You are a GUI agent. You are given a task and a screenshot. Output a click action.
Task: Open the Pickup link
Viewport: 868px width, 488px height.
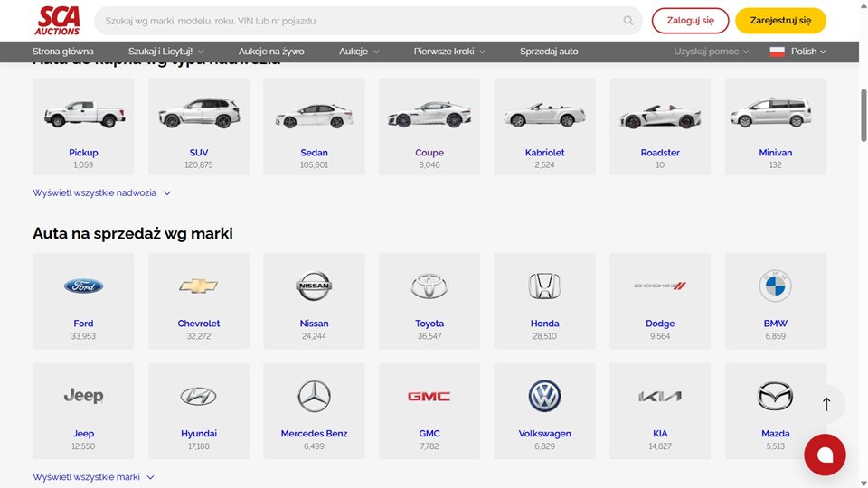83,153
